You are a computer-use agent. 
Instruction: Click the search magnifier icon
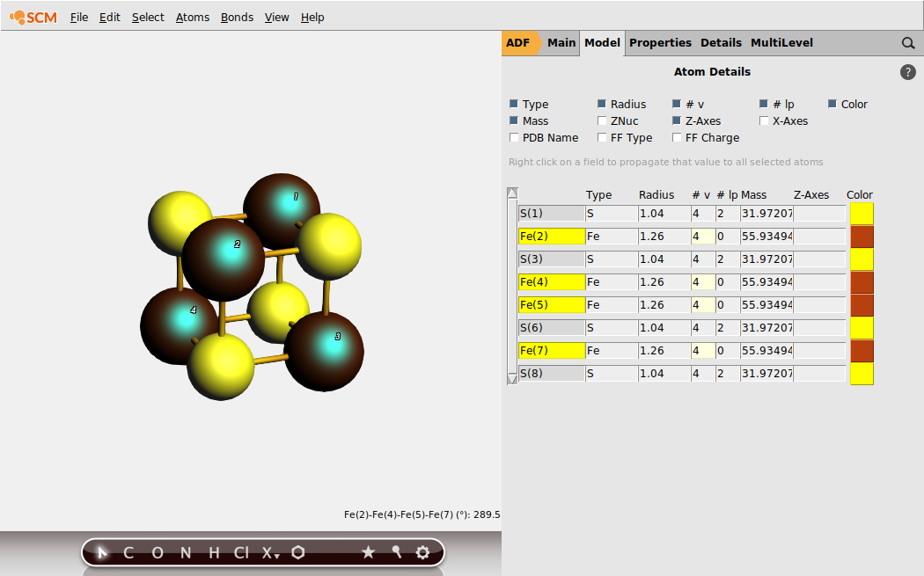click(908, 42)
